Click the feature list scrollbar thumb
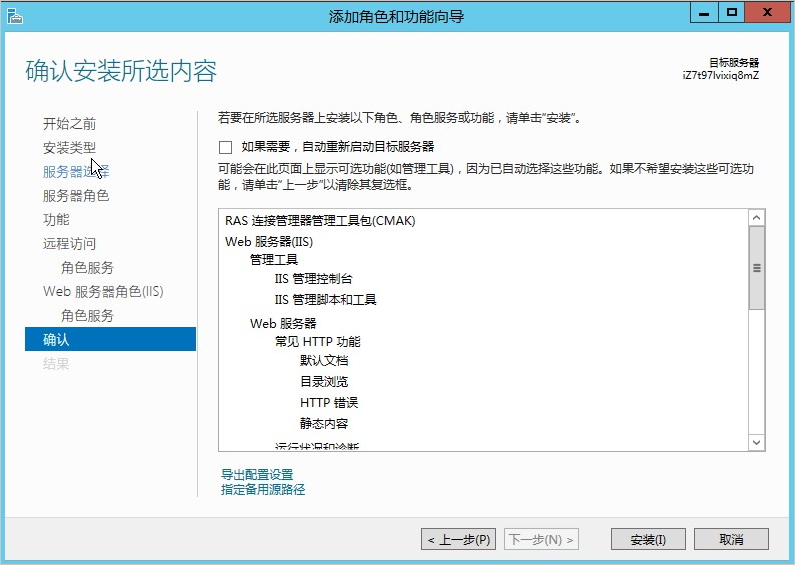The image size is (795, 565). coord(756,268)
